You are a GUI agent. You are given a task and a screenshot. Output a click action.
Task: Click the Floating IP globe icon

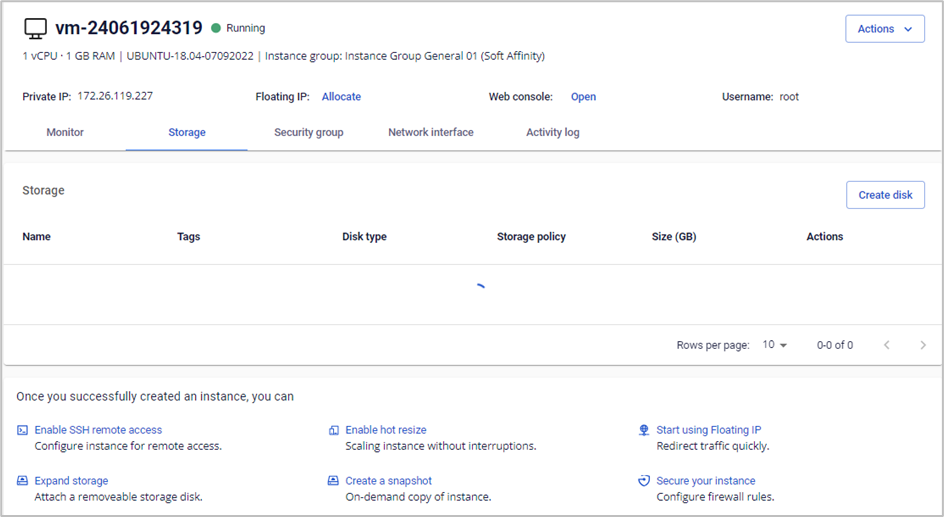[x=644, y=430]
